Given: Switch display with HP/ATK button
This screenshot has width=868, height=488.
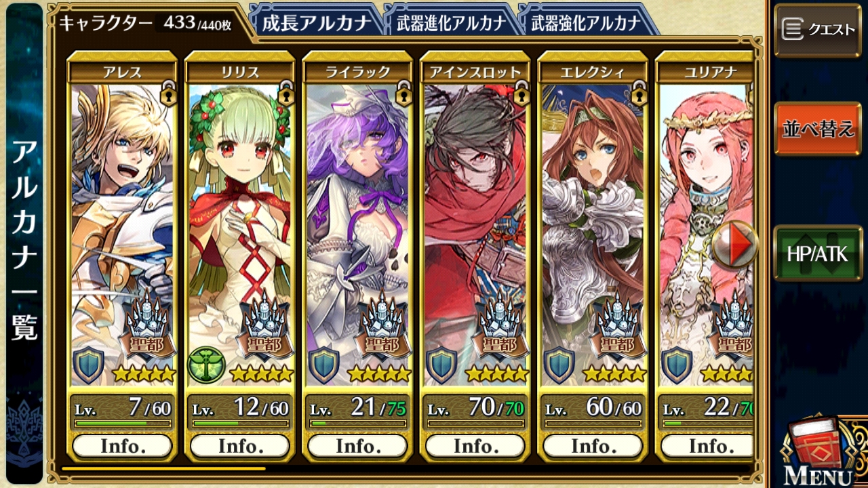Looking at the screenshot, I should click(817, 253).
